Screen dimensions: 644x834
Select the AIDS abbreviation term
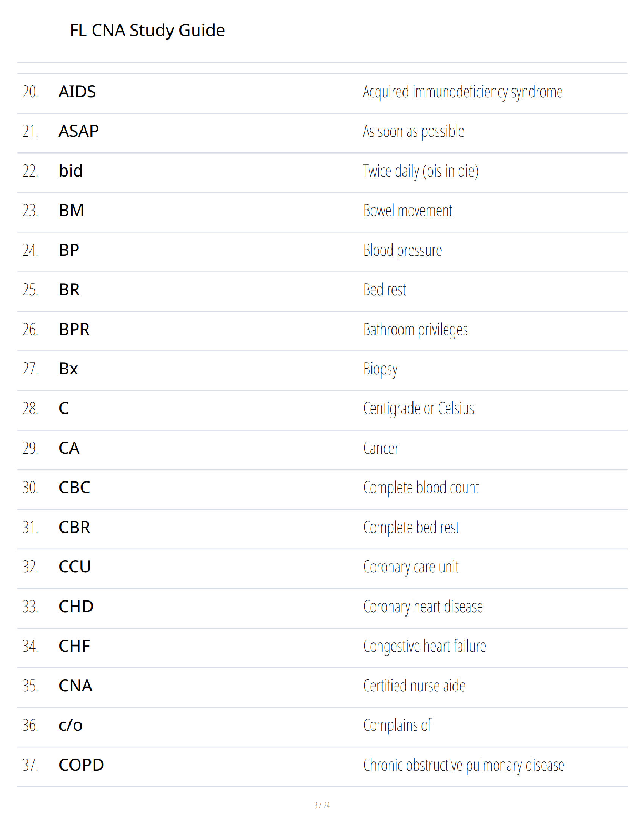77,92
